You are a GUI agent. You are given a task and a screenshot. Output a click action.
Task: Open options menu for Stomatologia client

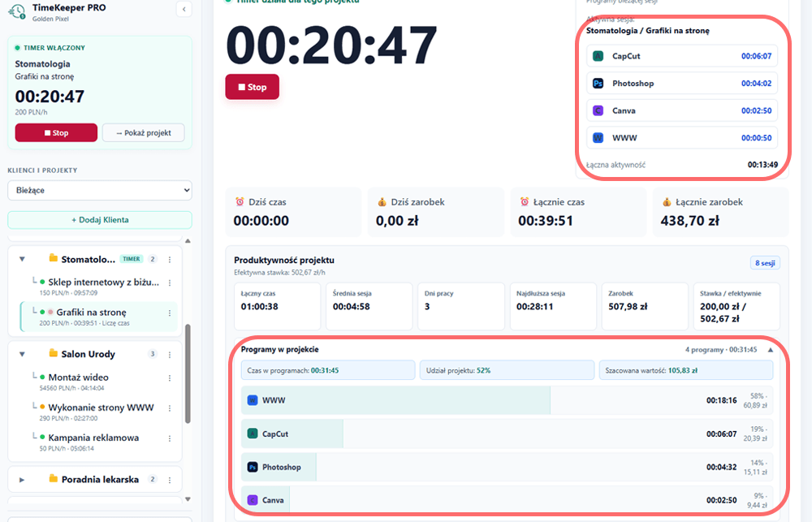[x=170, y=260]
